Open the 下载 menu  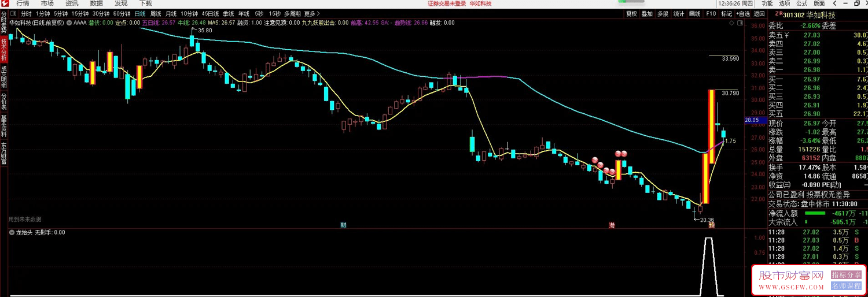pyautogui.click(x=146, y=3)
